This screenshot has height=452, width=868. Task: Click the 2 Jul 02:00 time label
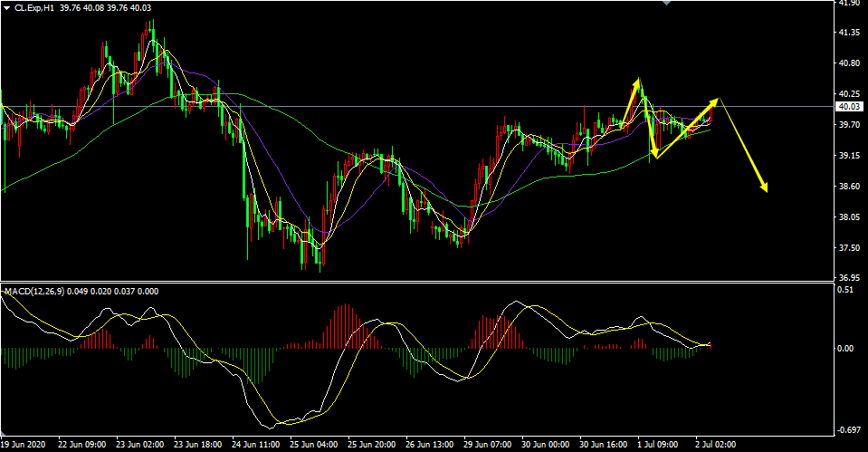pyautogui.click(x=716, y=445)
